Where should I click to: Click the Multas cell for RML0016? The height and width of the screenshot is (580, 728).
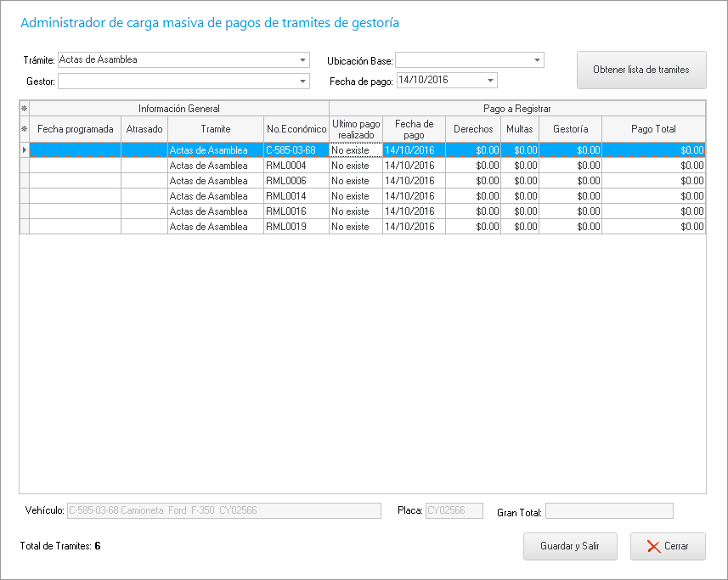[x=519, y=211]
